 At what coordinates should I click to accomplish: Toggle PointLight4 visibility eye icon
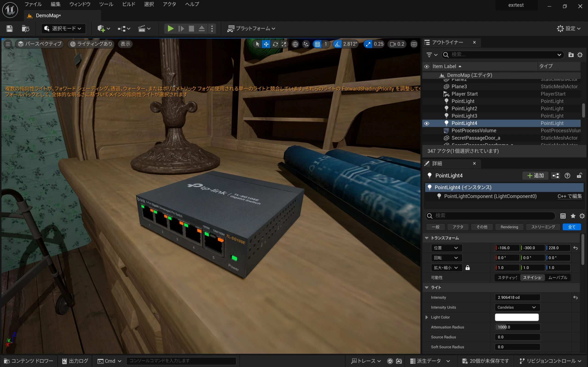click(x=427, y=123)
